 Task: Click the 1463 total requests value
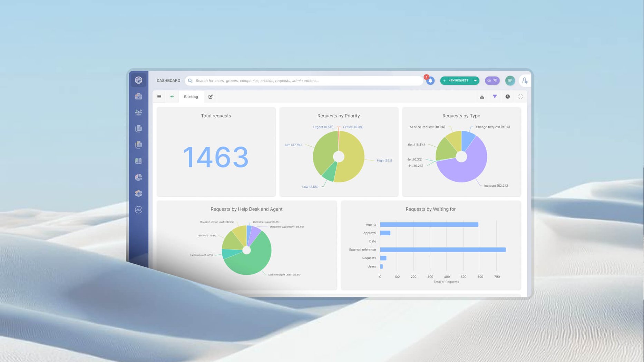[216, 157]
